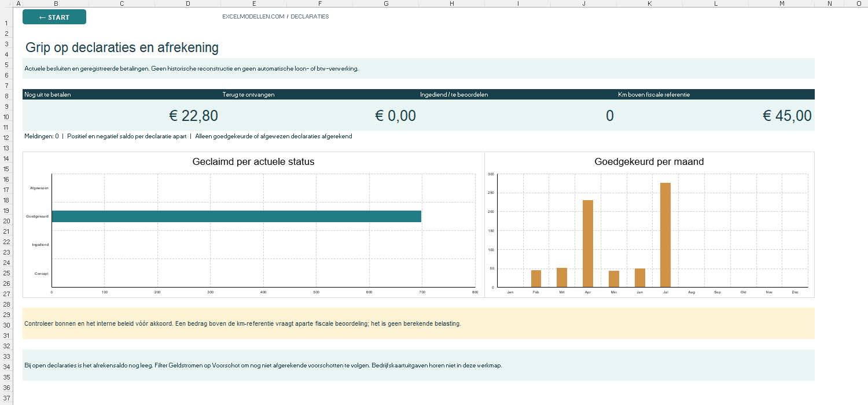Click the Afgewezen axis label
Viewport: 868px width, 405px height.
pyautogui.click(x=39, y=188)
